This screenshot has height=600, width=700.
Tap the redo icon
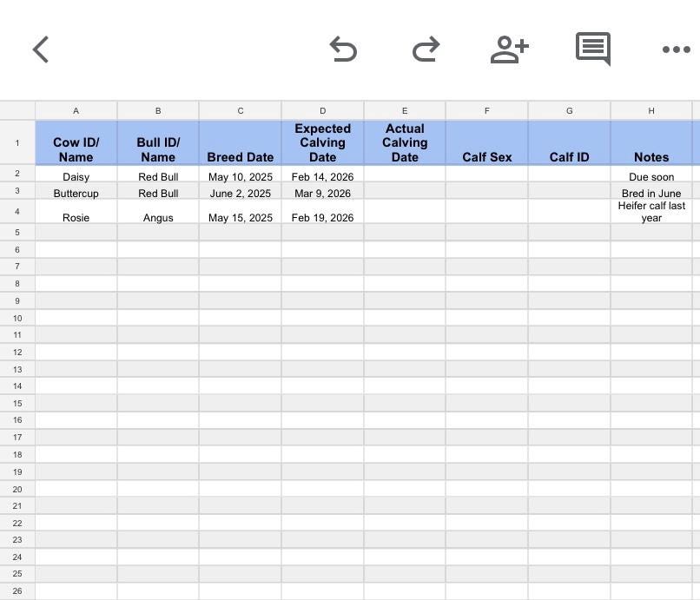click(426, 49)
